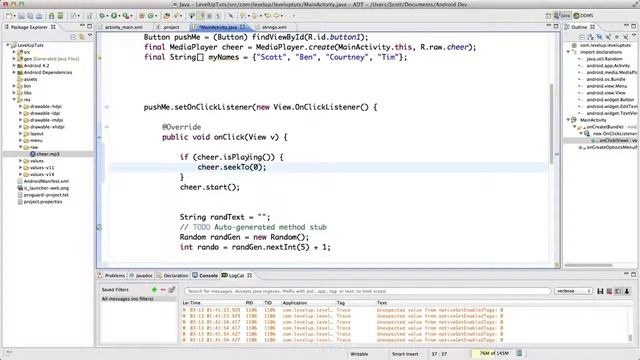This screenshot has height=360, width=640.
Task: Expand the values folder
Action: click(20, 161)
